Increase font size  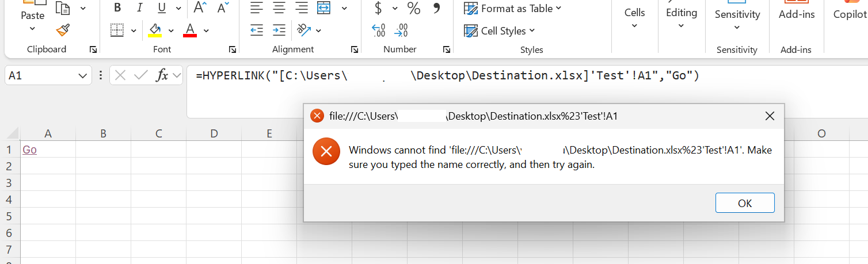[200, 8]
